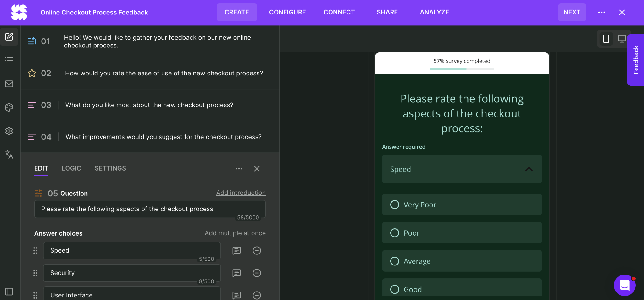The image size is (644, 300).
Task: Select the Average radio option
Action: pos(395,261)
